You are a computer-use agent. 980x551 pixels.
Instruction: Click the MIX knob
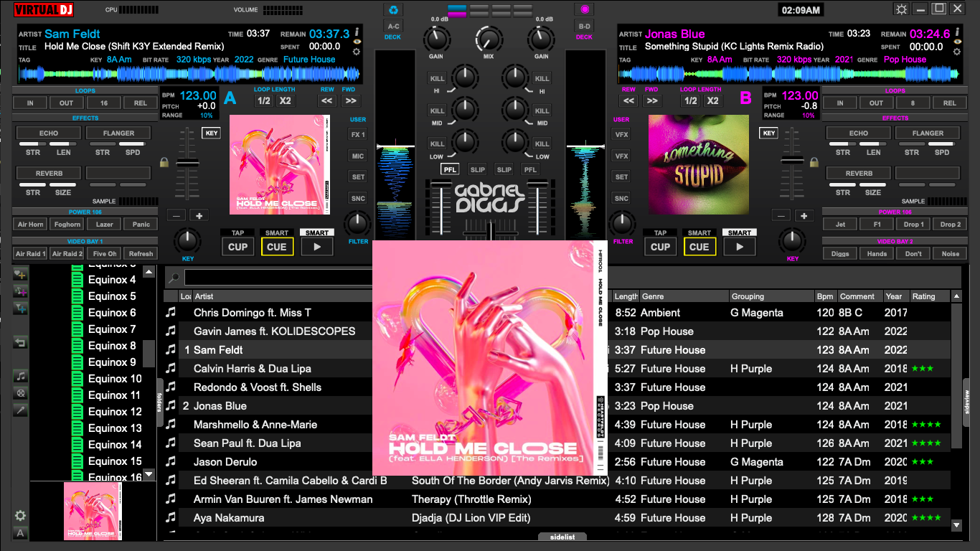[489, 39]
